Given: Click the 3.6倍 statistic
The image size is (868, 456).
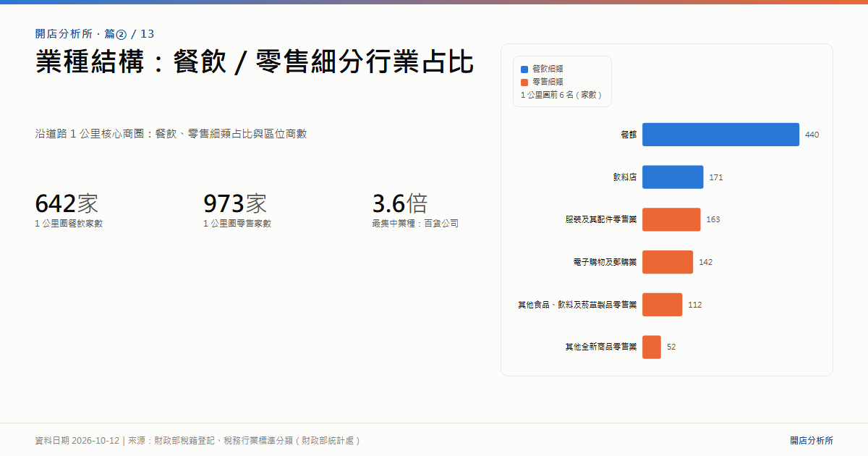Looking at the screenshot, I should tap(400, 203).
